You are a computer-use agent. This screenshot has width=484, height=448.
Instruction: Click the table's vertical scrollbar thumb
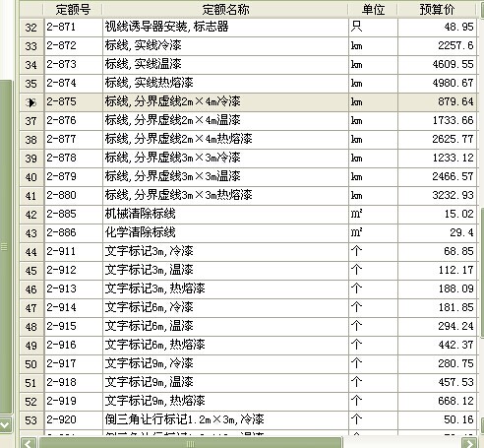click(482, 273)
